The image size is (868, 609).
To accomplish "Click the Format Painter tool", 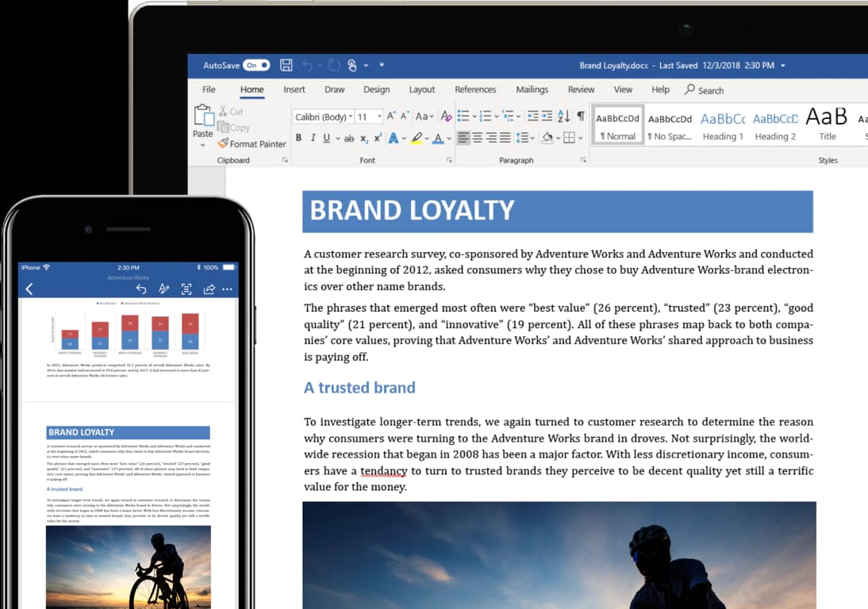I will tap(251, 144).
